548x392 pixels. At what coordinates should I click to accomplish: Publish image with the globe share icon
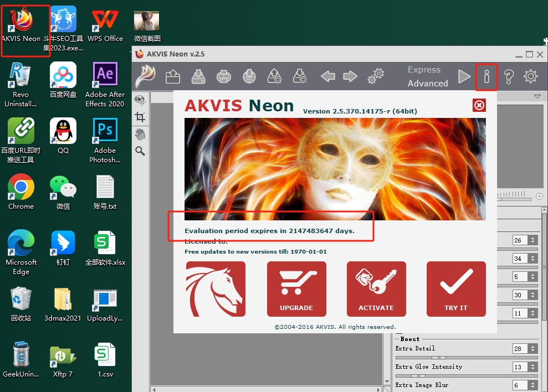pos(249,76)
